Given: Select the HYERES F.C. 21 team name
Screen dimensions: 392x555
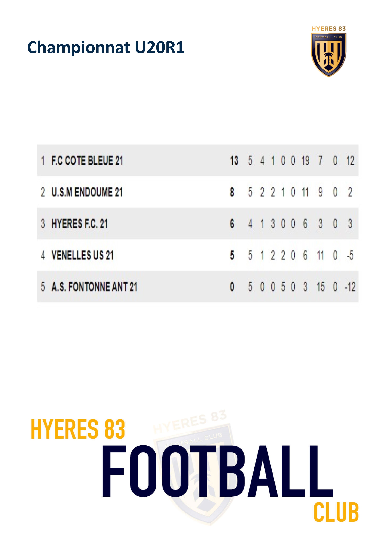Looking at the screenshot, I should click(80, 224).
